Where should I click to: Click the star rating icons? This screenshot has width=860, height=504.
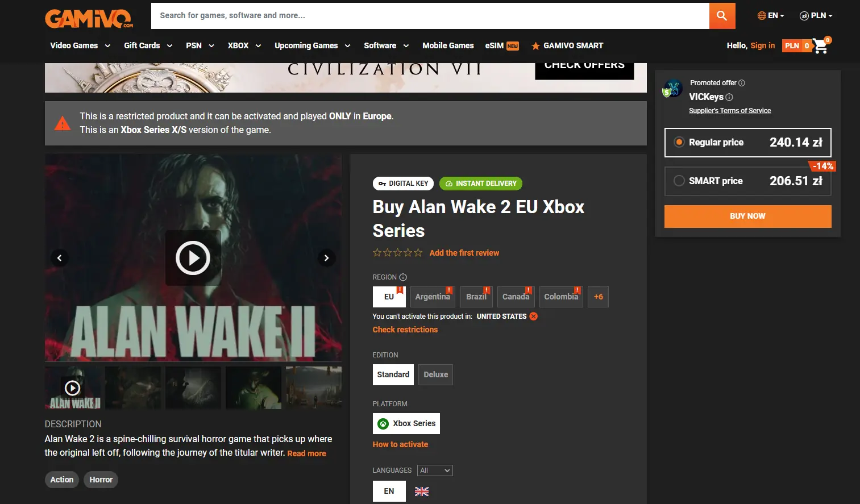pyautogui.click(x=398, y=253)
